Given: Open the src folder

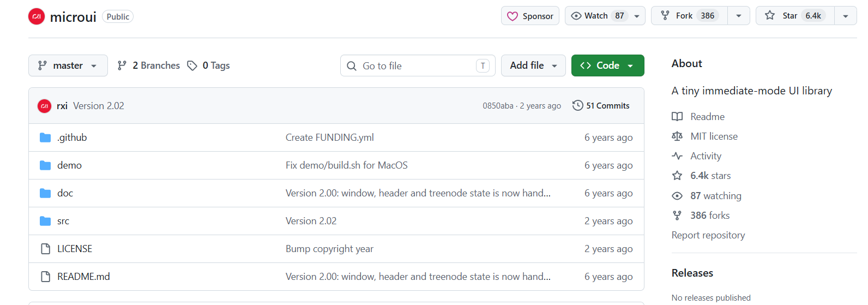Looking at the screenshot, I should [x=63, y=221].
